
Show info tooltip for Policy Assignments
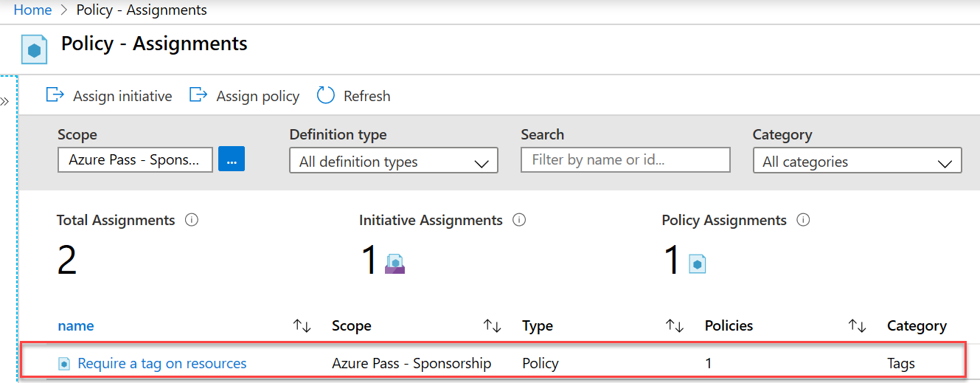804,220
